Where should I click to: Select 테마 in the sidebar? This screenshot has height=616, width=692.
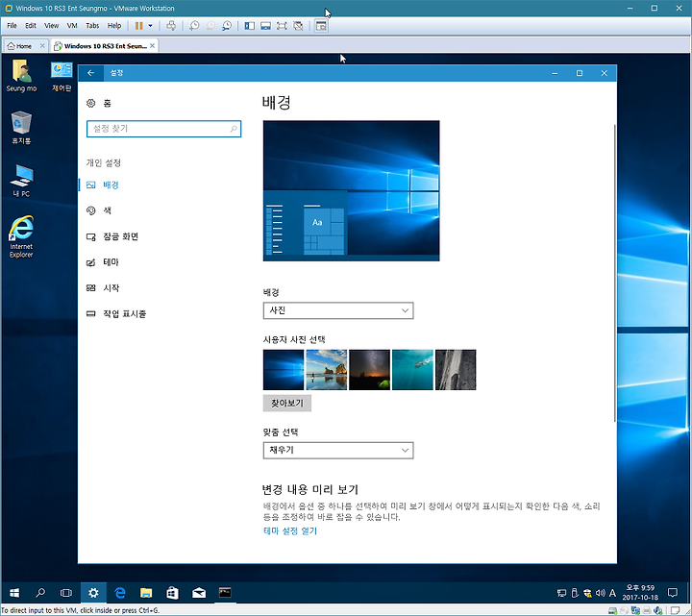tap(103, 262)
